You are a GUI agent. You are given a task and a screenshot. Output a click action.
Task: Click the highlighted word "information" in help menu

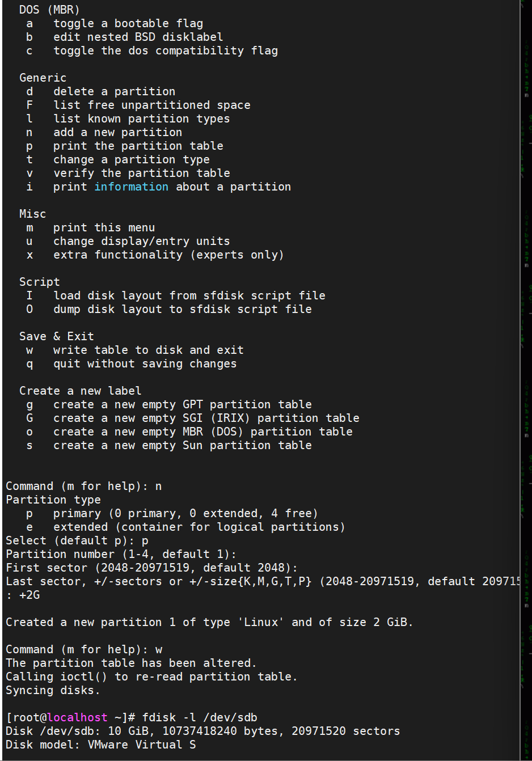(131, 187)
